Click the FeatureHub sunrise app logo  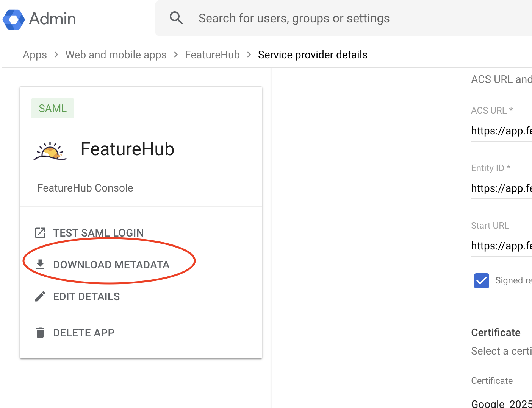50,151
